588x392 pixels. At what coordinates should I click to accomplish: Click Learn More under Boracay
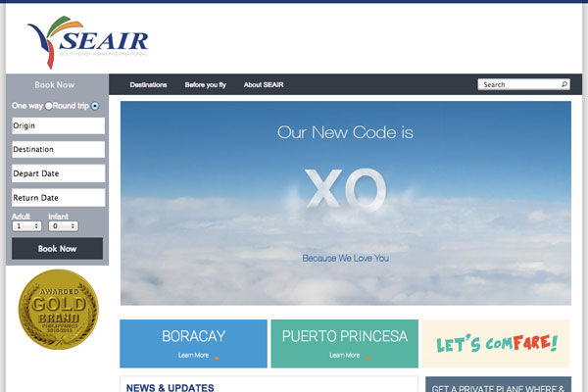pyautogui.click(x=193, y=355)
